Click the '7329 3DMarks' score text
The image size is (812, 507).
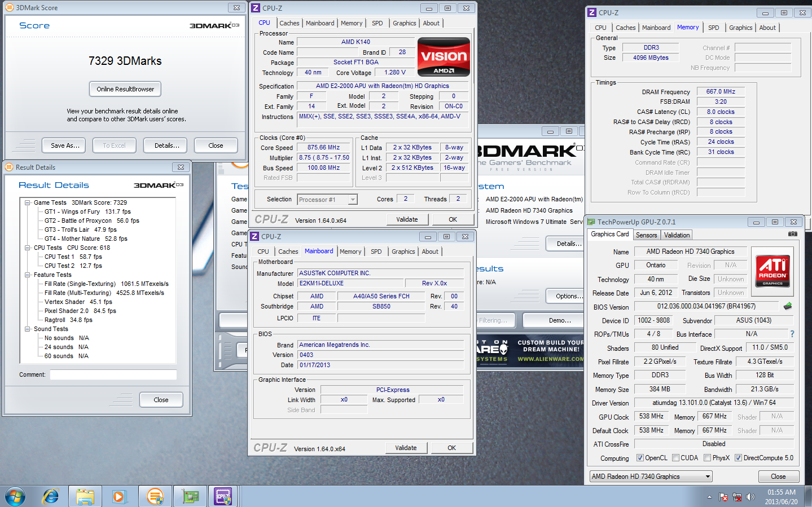[125, 61]
